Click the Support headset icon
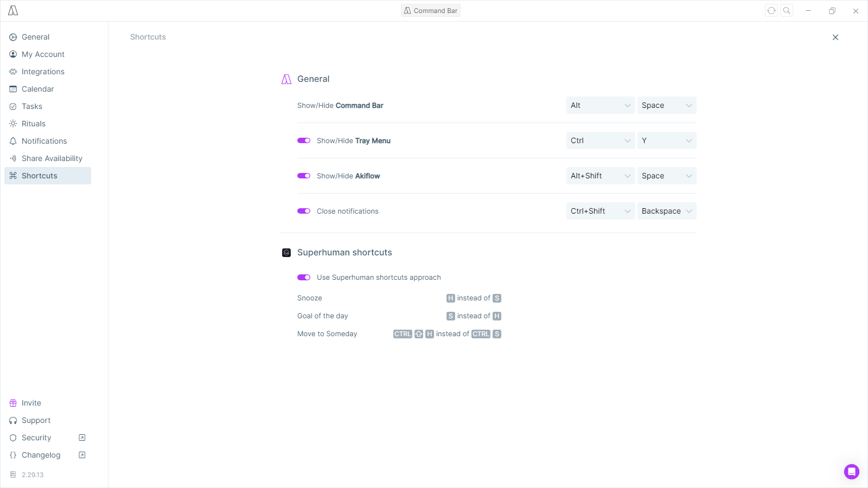The image size is (868, 488). pos(13,420)
